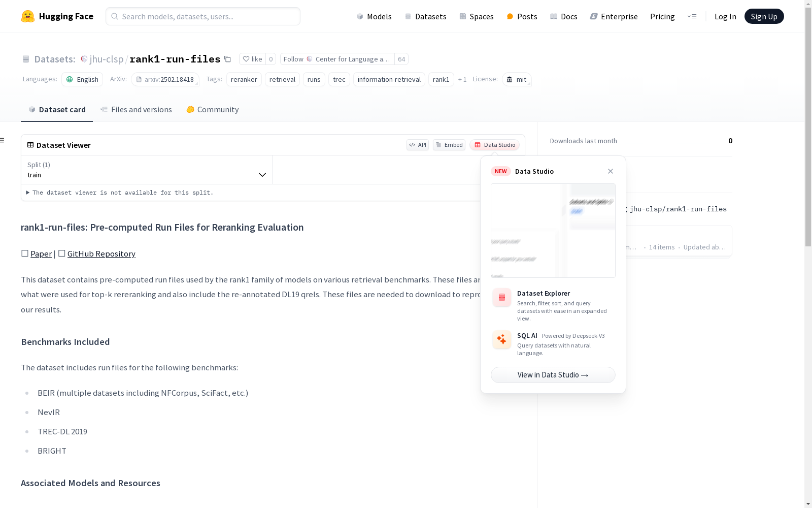Select the retrieval tag

[282, 79]
